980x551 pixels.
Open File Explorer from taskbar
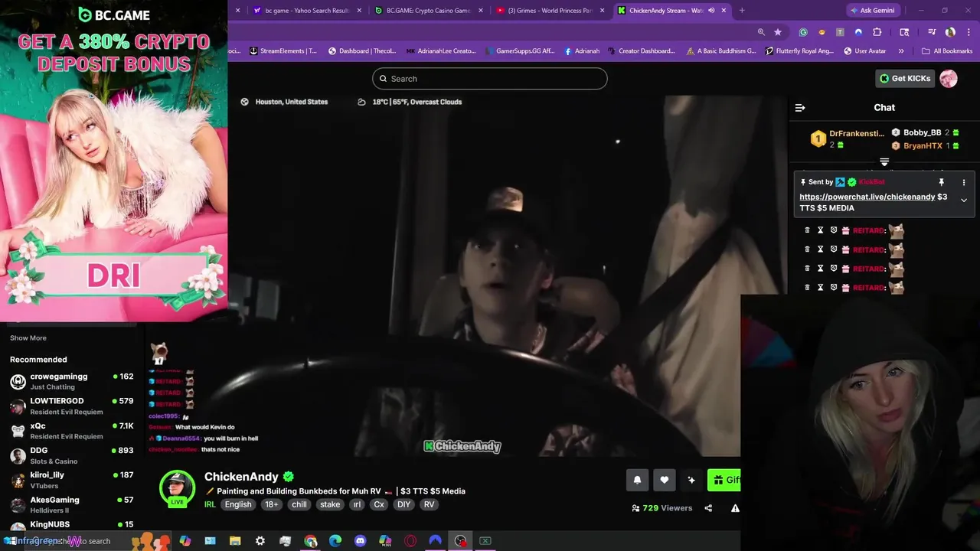[x=235, y=541]
